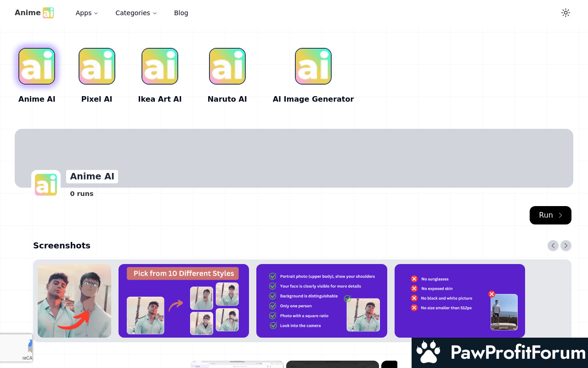The height and width of the screenshot is (368, 588).
Task: Open the before/after anime portrait screenshot
Action: pyautogui.click(x=74, y=301)
